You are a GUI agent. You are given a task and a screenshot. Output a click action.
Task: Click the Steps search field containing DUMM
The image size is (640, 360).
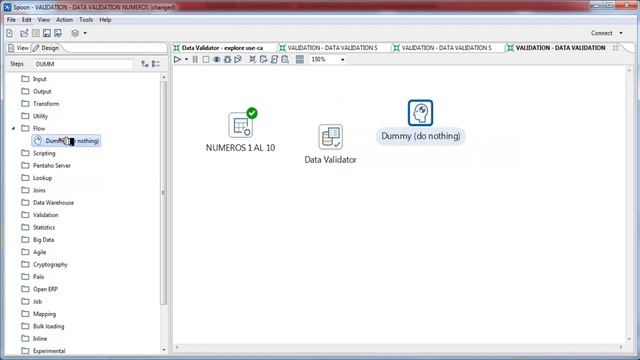tap(83, 64)
